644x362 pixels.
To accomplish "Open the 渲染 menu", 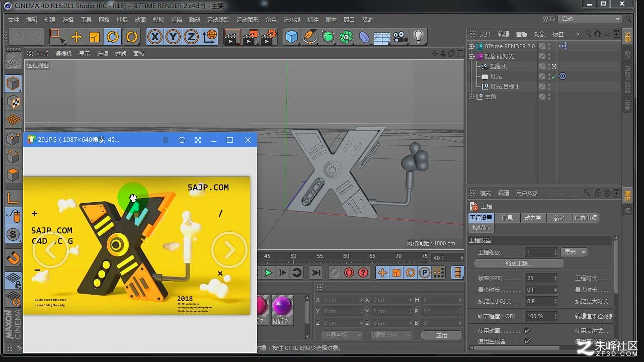I will (x=177, y=20).
